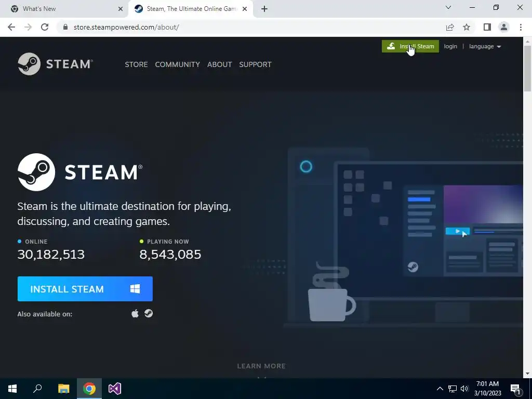The height and width of the screenshot is (399, 532).
Task: Click the green Install Steam button
Action: (x=410, y=46)
